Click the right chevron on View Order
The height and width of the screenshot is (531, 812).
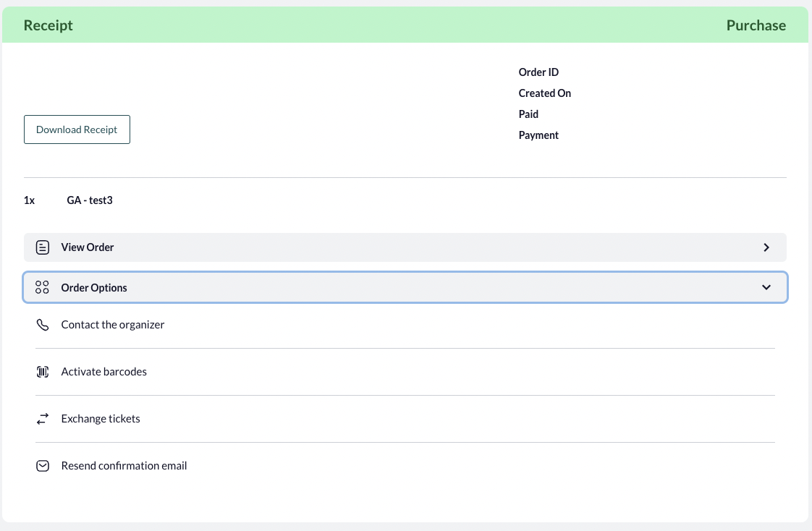[766, 247]
